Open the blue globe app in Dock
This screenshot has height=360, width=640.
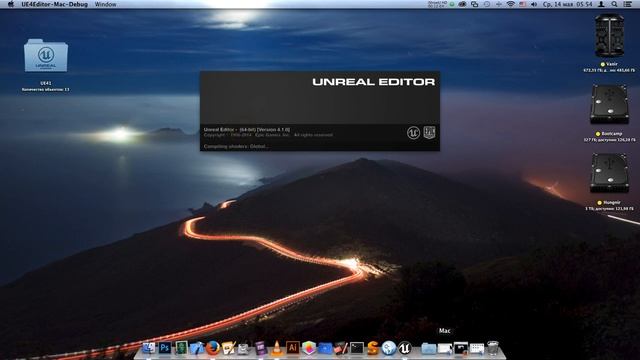[x=389, y=348]
